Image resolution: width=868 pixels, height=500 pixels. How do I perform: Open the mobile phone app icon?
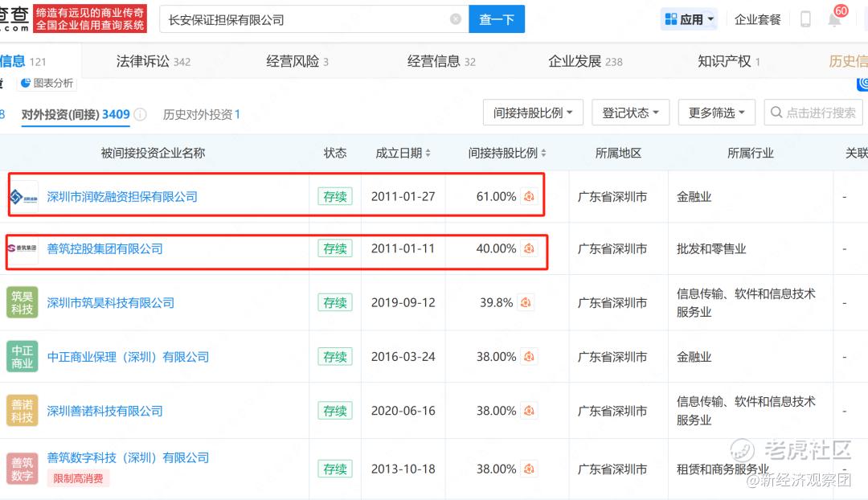pos(805,19)
